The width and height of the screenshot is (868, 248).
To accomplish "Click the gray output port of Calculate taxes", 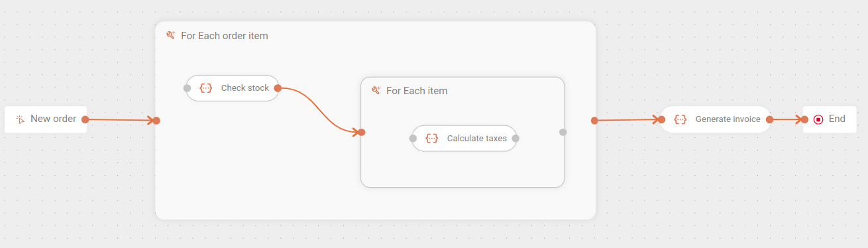I will tap(515, 139).
